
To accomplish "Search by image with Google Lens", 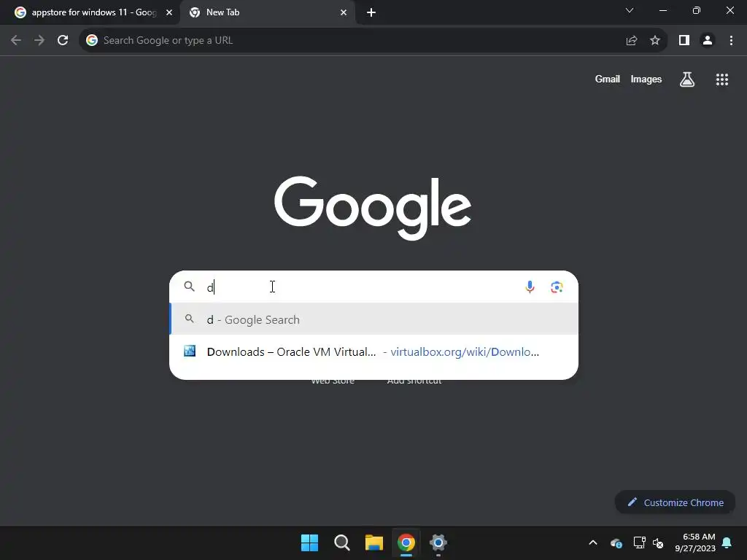I will [x=557, y=287].
